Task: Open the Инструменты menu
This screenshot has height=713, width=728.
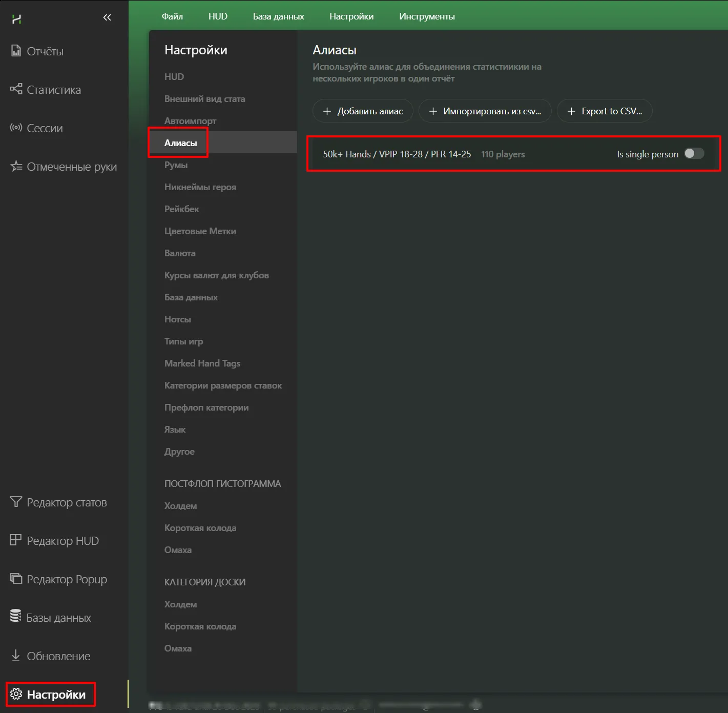Action: click(x=427, y=16)
